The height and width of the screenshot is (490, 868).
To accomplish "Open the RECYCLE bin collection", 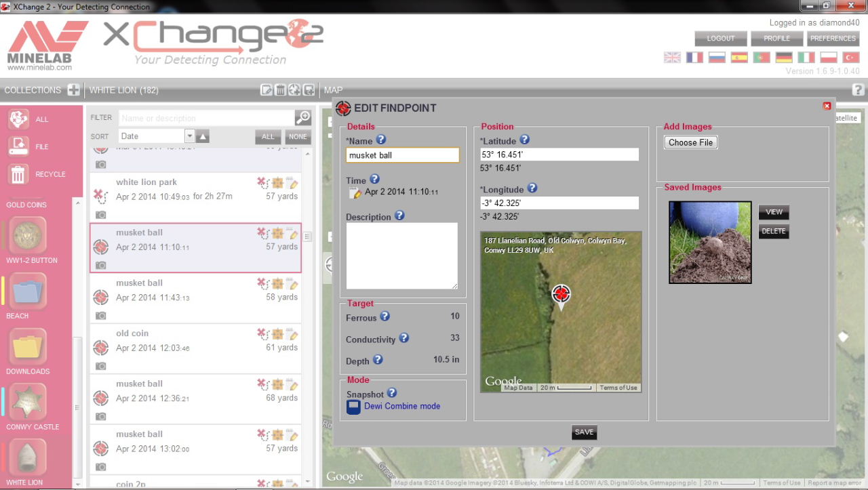I will 18,174.
